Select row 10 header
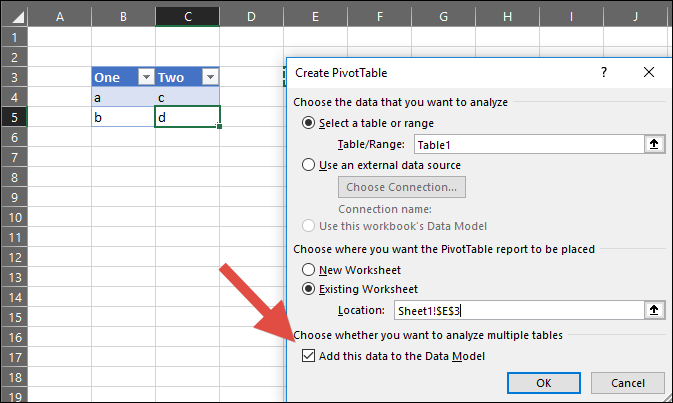Screen dimensions: 673x403 14,217
